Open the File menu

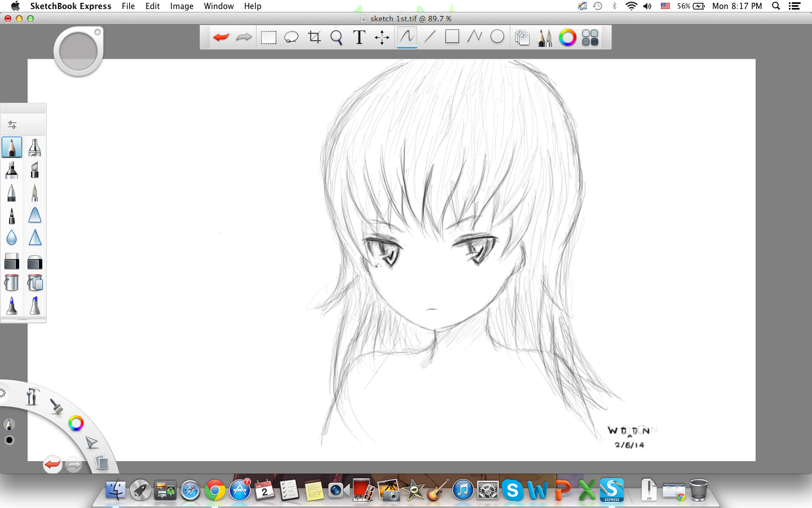coord(128,6)
